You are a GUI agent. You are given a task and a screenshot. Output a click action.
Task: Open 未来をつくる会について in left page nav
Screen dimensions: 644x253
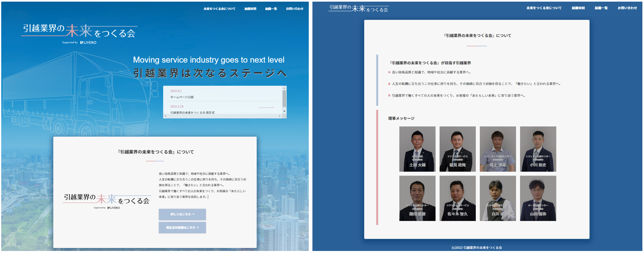[x=219, y=9]
